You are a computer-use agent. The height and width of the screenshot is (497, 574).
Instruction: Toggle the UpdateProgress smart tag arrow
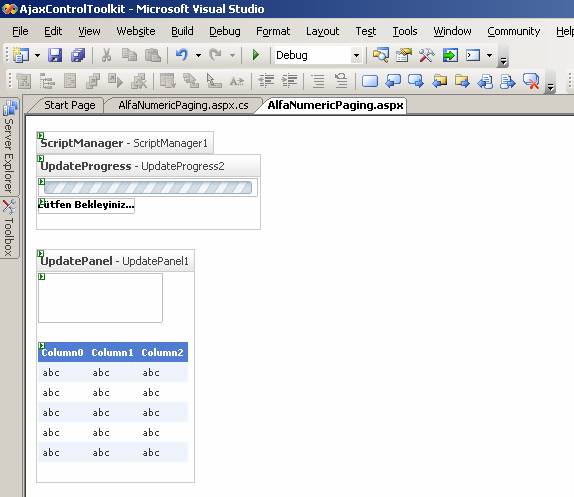pyautogui.click(x=41, y=159)
